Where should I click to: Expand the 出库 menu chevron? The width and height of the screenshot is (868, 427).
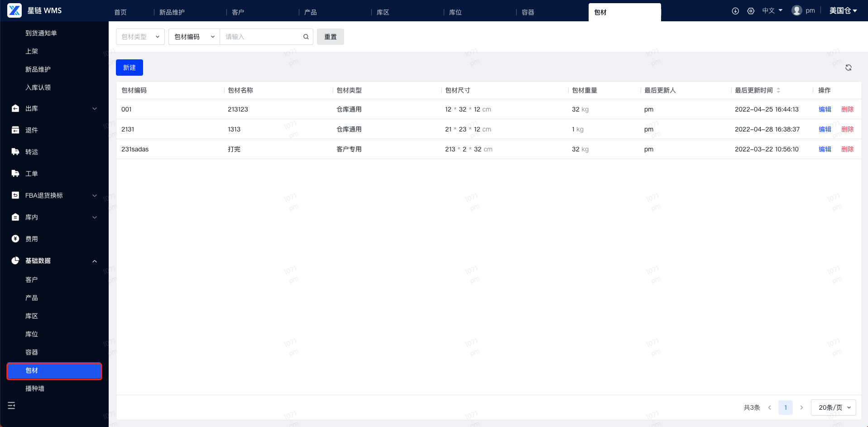95,109
